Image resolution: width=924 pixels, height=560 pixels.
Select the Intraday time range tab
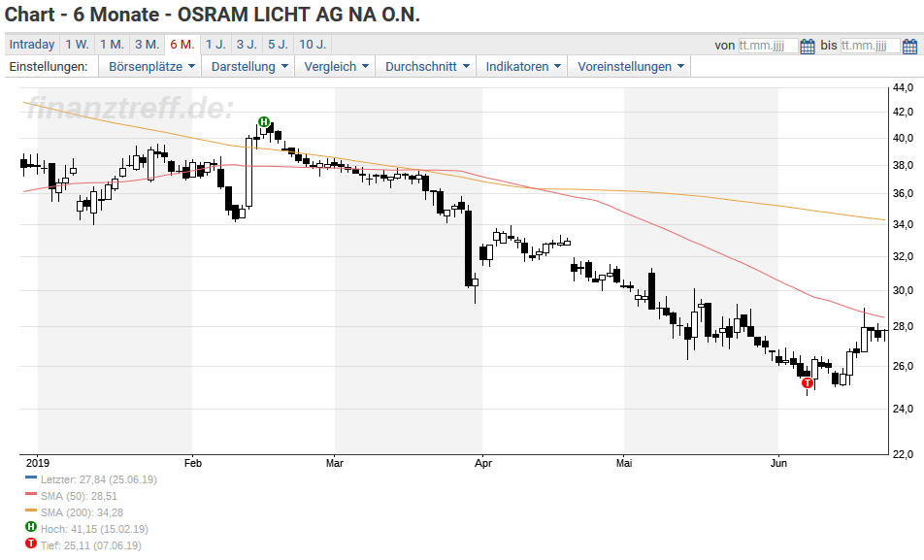[32, 45]
